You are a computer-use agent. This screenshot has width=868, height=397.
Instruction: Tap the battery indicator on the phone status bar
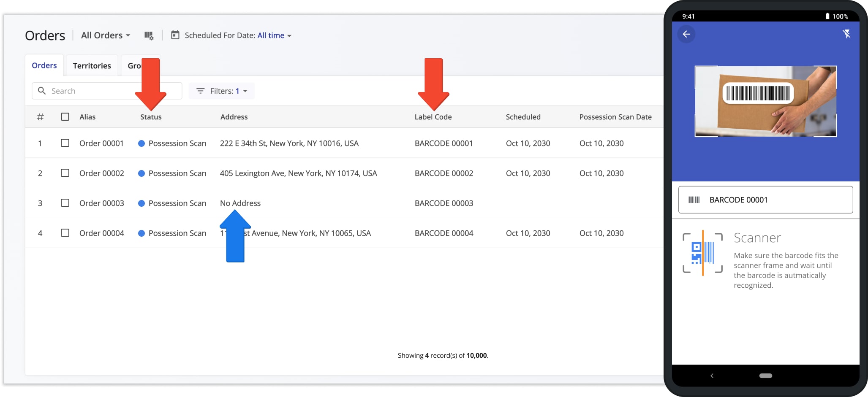click(827, 16)
